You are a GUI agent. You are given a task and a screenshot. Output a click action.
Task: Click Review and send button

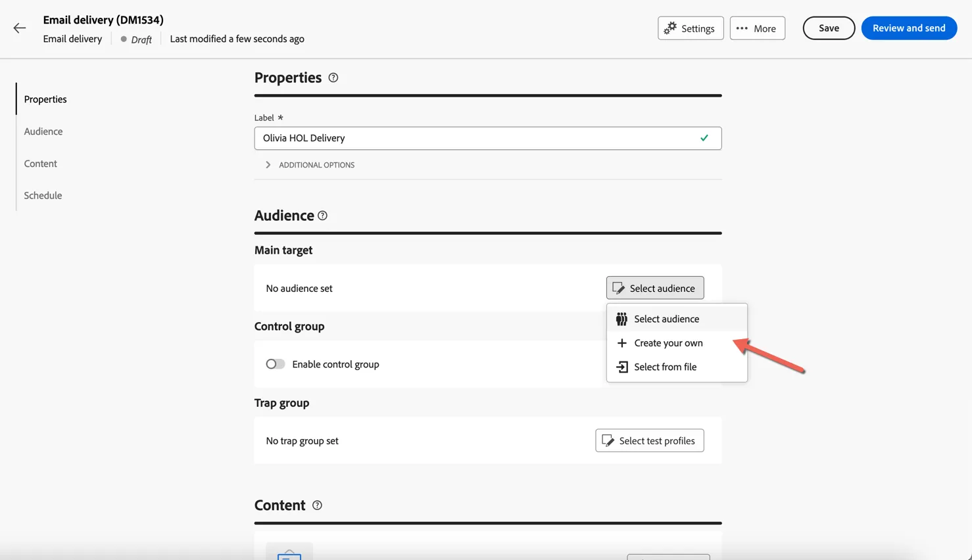[909, 28]
